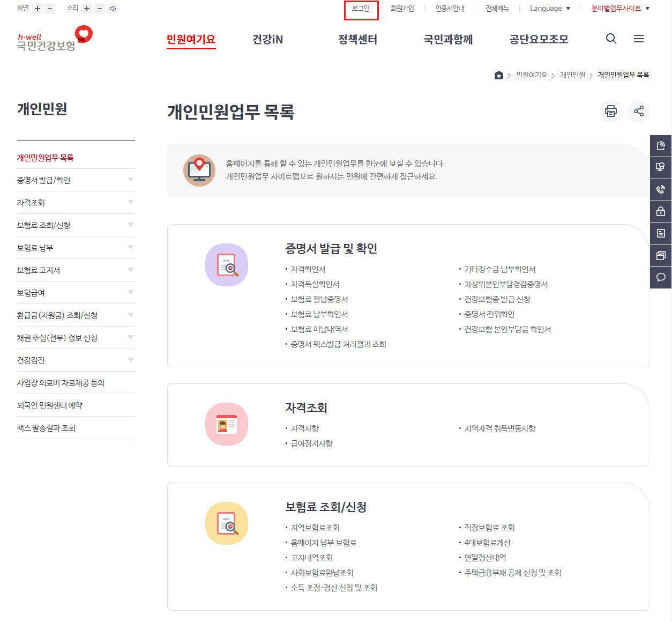
Task: Open the list document icon in right sidebar
Action: (661, 233)
